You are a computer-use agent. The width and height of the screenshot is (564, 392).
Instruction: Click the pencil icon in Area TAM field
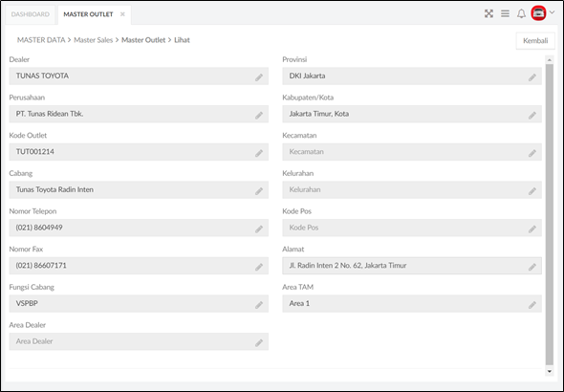(532, 305)
